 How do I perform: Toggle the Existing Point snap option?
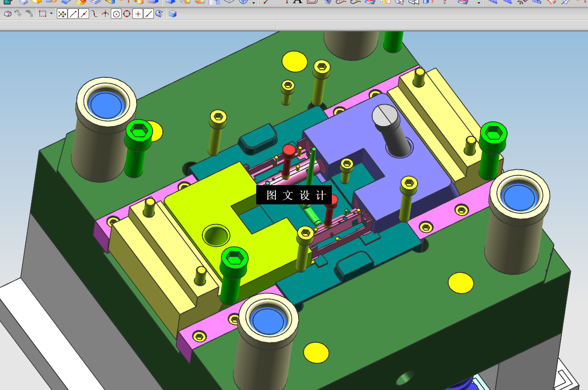137,14
